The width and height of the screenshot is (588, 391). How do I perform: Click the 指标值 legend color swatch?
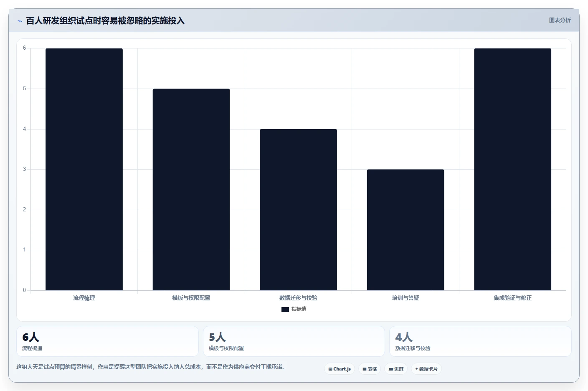285,310
